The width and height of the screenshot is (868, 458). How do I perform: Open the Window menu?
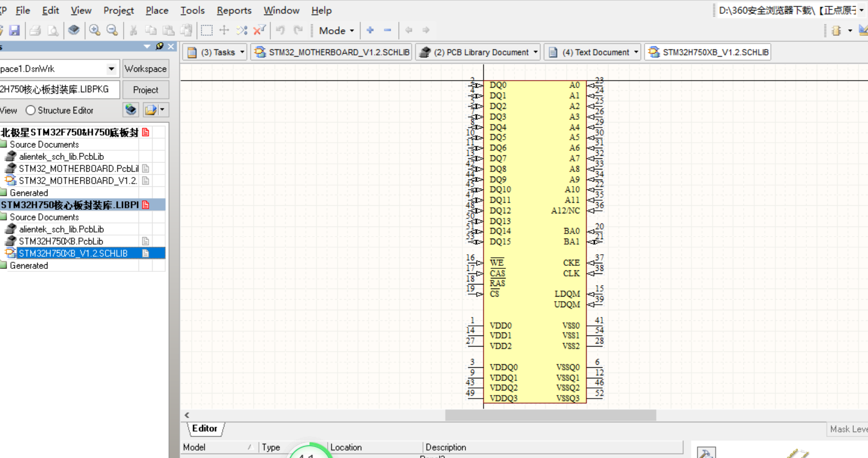coord(281,10)
